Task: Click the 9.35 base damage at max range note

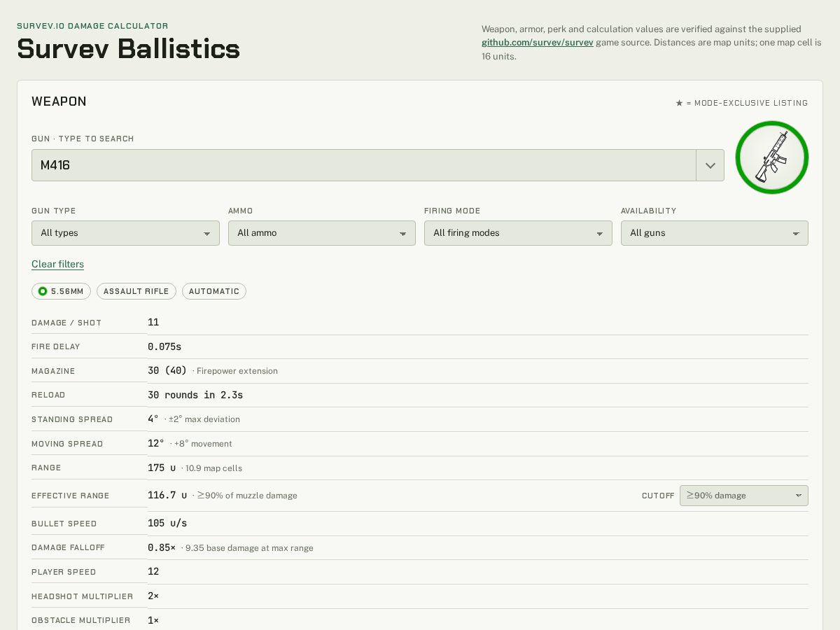Action: (249, 548)
